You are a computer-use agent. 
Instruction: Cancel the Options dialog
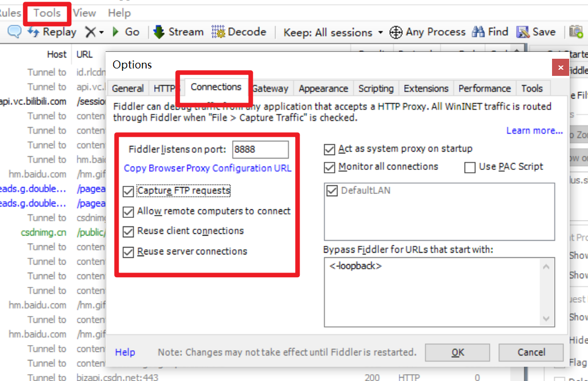click(x=531, y=352)
